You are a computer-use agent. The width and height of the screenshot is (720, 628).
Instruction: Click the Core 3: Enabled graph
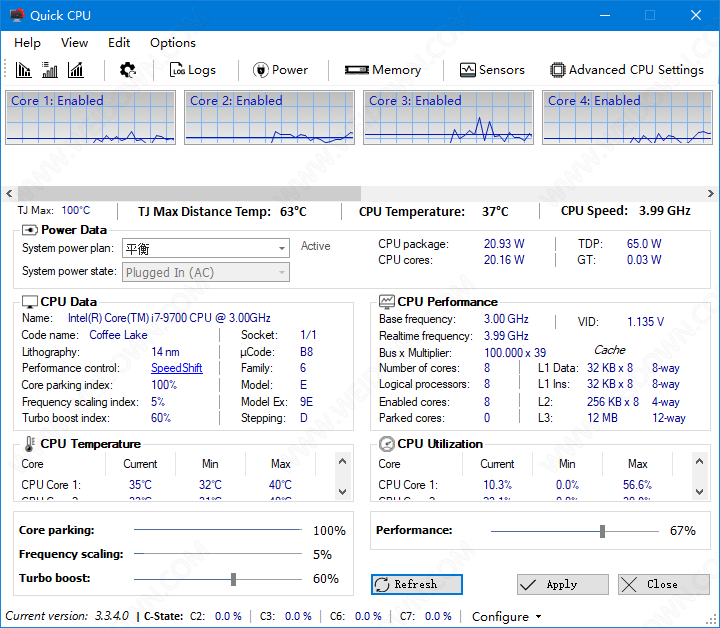click(x=449, y=118)
